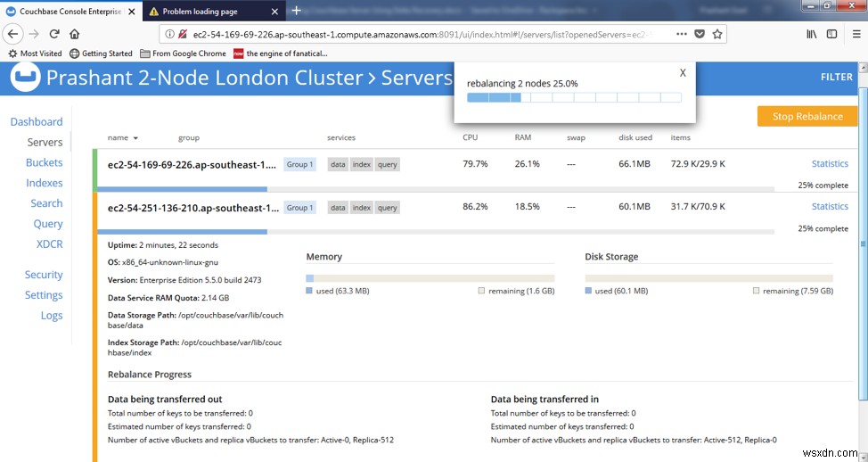Image resolution: width=868 pixels, height=462 pixels.
Task: Select Servers in sidebar
Action: pos(45,143)
